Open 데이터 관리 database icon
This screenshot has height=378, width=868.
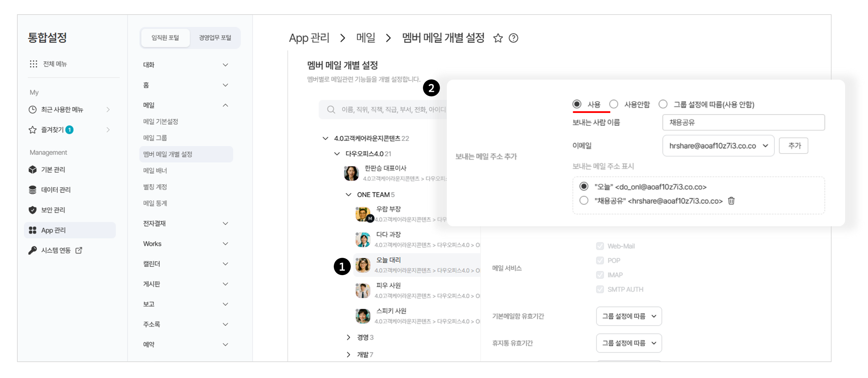tap(33, 190)
